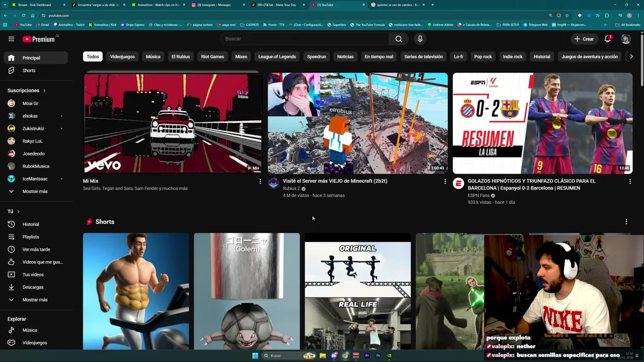The width and height of the screenshot is (644, 362).
Task: Open the hamburger guide menu
Action: (11, 39)
